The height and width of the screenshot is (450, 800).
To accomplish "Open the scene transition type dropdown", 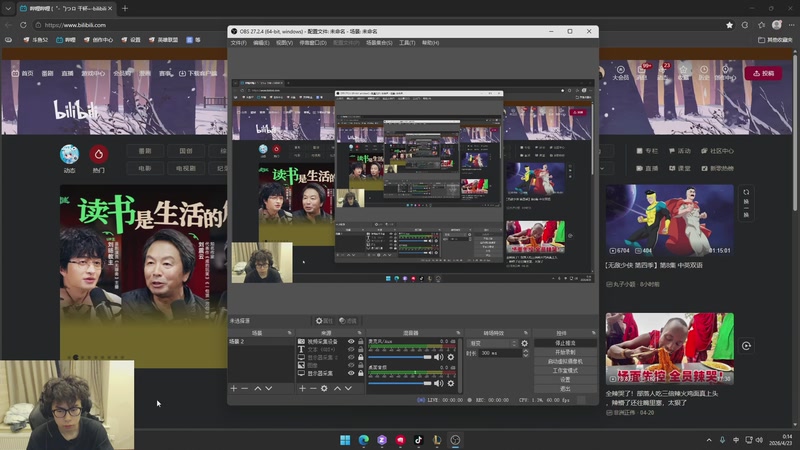I will click(x=492, y=343).
